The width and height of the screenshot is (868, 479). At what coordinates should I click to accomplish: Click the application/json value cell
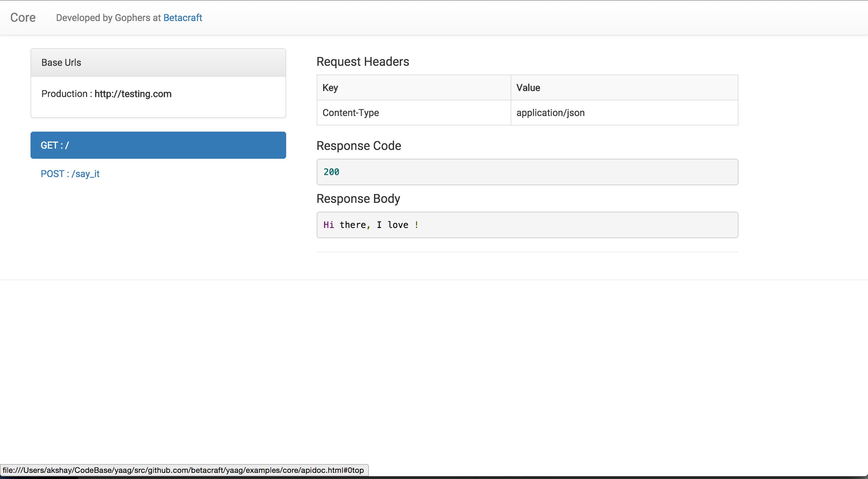[x=550, y=113]
